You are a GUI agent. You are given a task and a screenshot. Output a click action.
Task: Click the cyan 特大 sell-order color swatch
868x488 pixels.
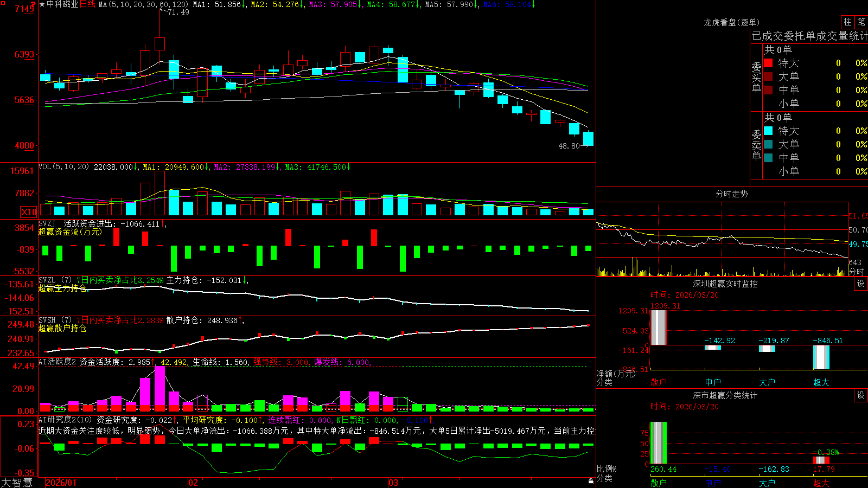tap(768, 131)
